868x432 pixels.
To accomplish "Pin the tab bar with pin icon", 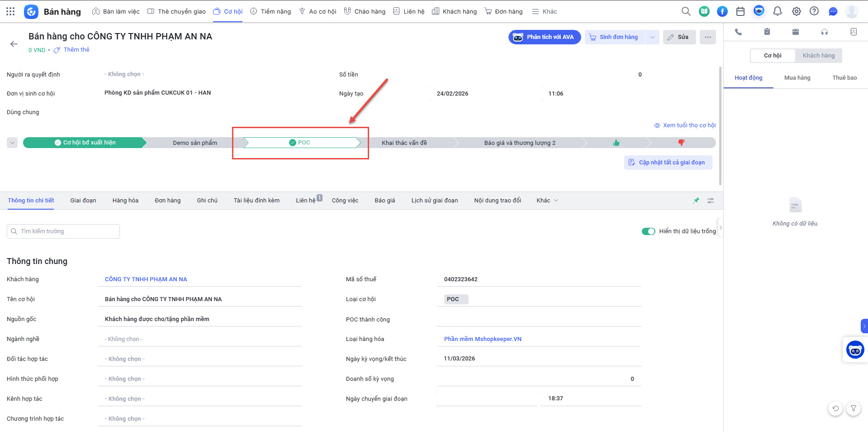I will click(x=696, y=201).
